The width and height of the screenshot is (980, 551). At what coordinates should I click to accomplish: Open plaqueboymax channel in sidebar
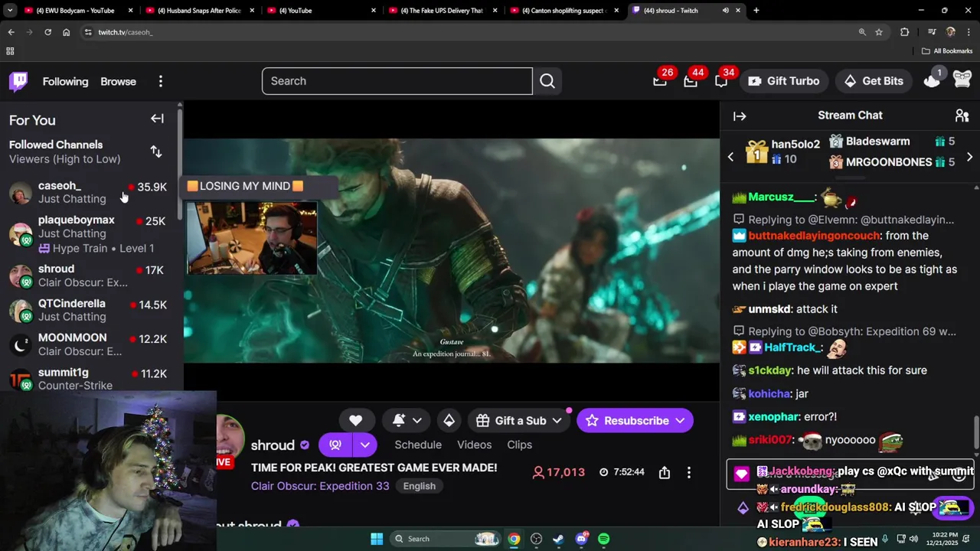click(90, 233)
